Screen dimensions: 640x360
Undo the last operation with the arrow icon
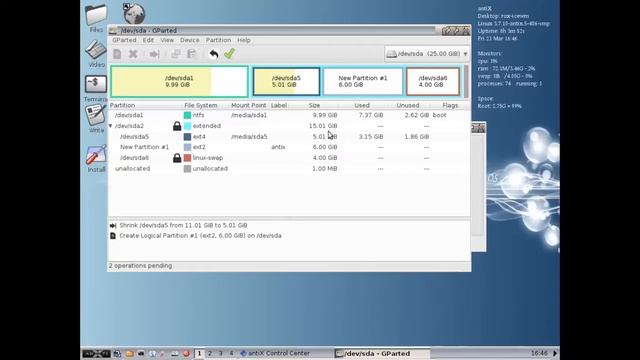[213, 54]
